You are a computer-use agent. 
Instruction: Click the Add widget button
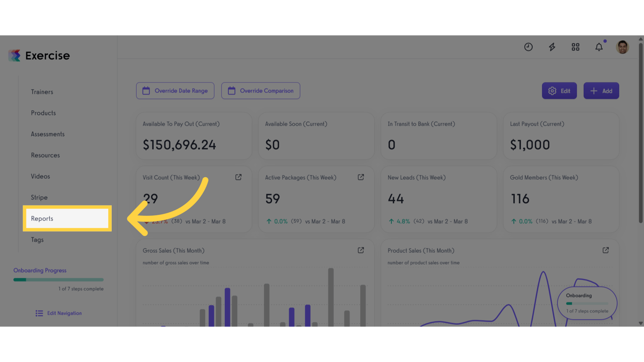click(601, 91)
